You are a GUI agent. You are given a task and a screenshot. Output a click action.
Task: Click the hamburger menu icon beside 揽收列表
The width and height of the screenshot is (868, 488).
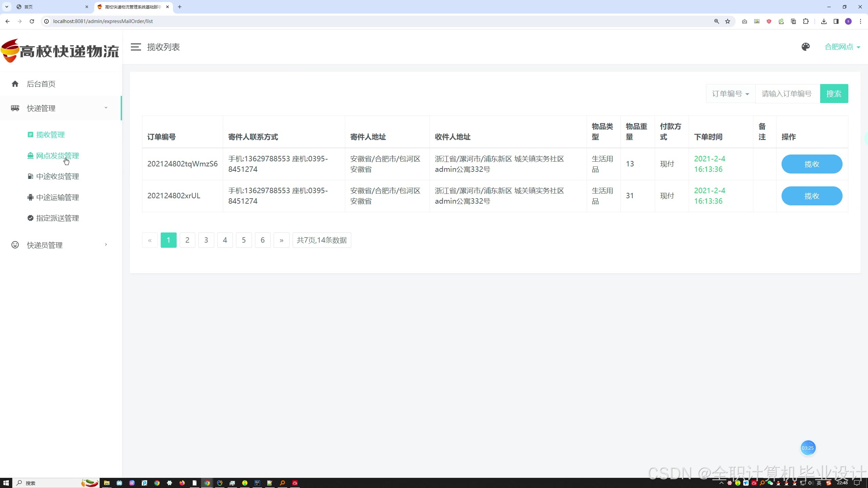click(x=136, y=47)
